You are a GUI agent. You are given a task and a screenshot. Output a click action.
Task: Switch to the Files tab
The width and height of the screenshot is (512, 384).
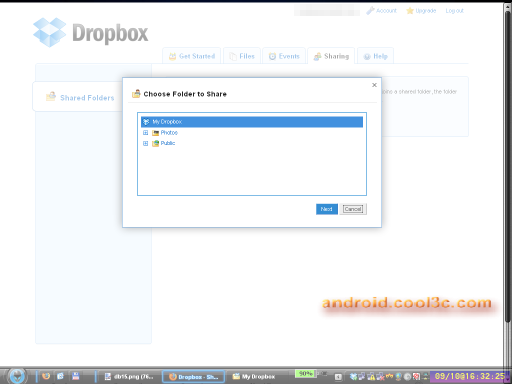pos(242,56)
